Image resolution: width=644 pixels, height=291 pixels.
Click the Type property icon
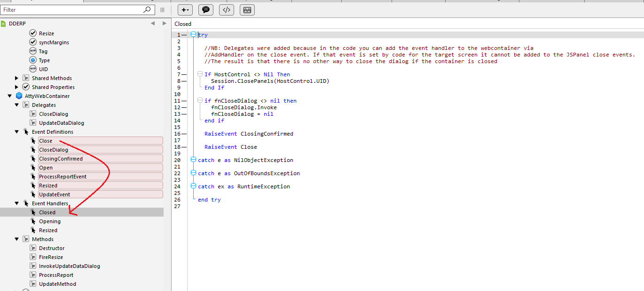[x=33, y=60]
